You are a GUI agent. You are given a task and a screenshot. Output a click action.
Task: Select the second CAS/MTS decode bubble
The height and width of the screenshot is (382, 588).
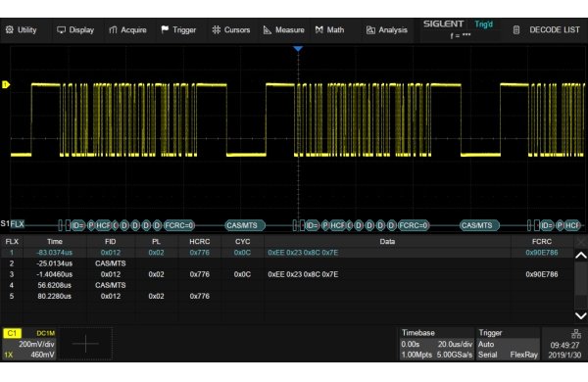tap(479, 225)
